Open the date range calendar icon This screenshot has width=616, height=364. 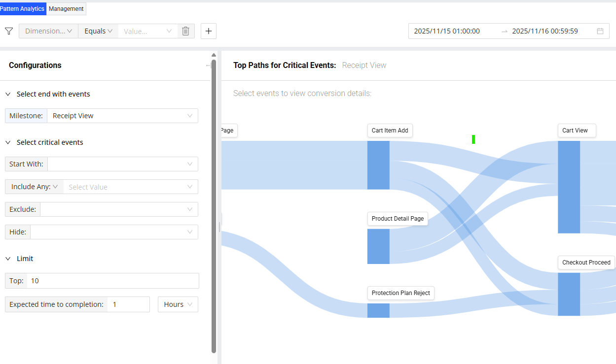[600, 31]
